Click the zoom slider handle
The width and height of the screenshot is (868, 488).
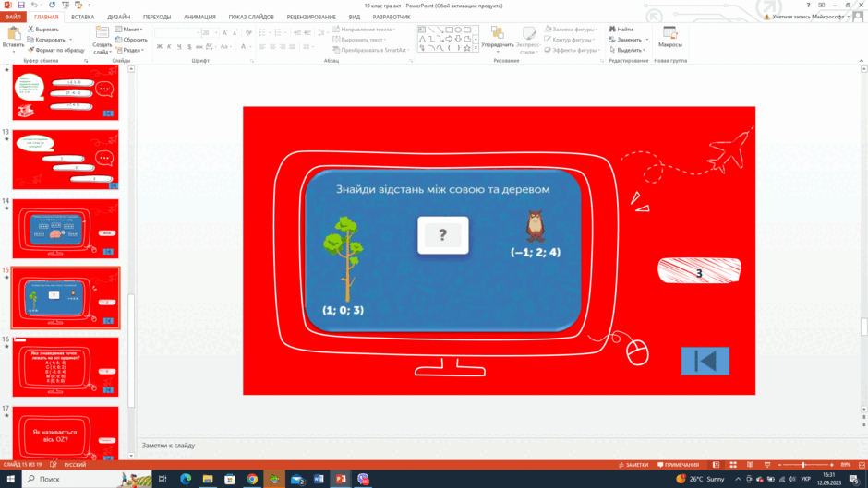803,465
